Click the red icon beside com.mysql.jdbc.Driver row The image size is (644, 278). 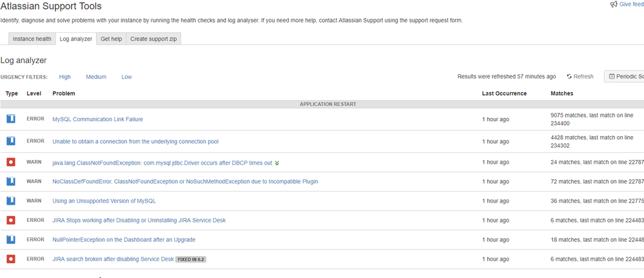point(11,162)
